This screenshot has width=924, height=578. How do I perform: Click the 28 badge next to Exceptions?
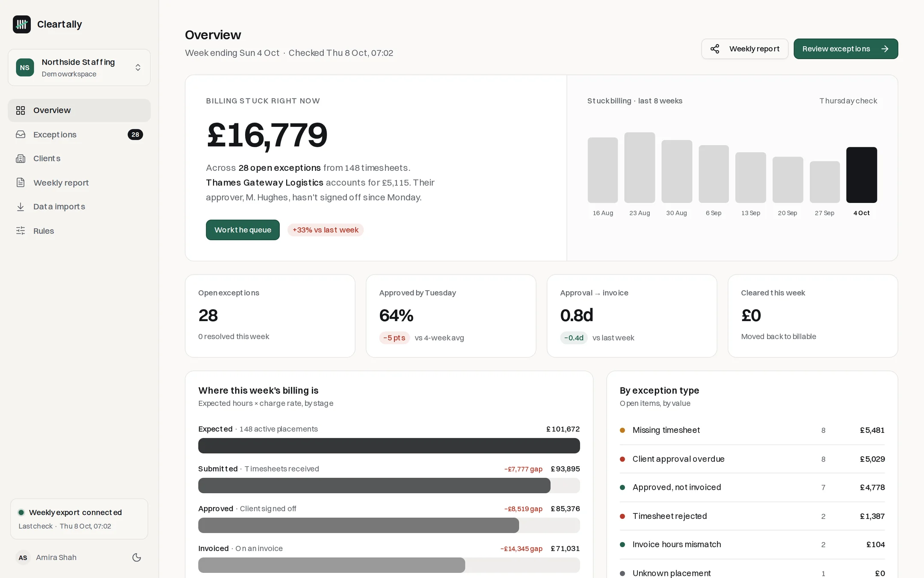[x=135, y=134]
